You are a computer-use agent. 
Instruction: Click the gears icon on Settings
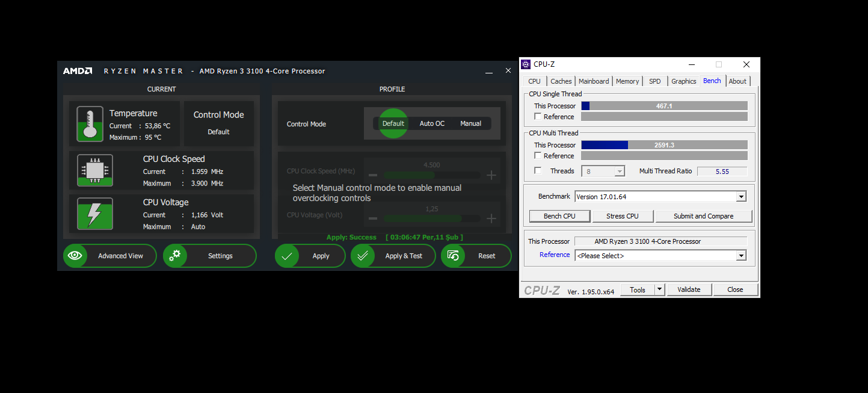point(174,256)
